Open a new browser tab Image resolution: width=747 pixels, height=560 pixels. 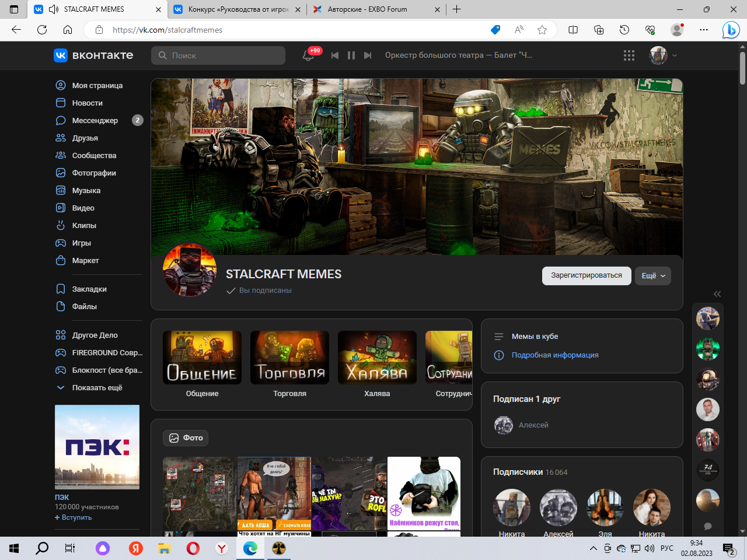click(x=457, y=9)
